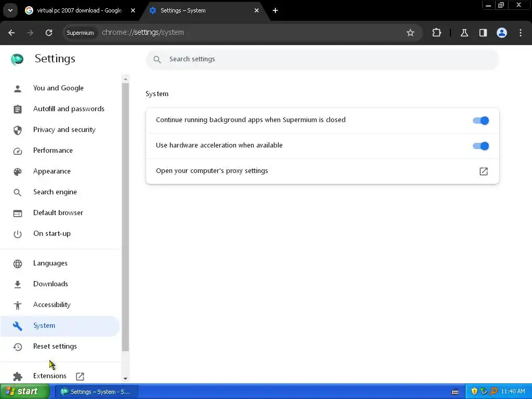Open proxy settings via external link icon
Screen dimensions: 532x399
tap(484, 171)
